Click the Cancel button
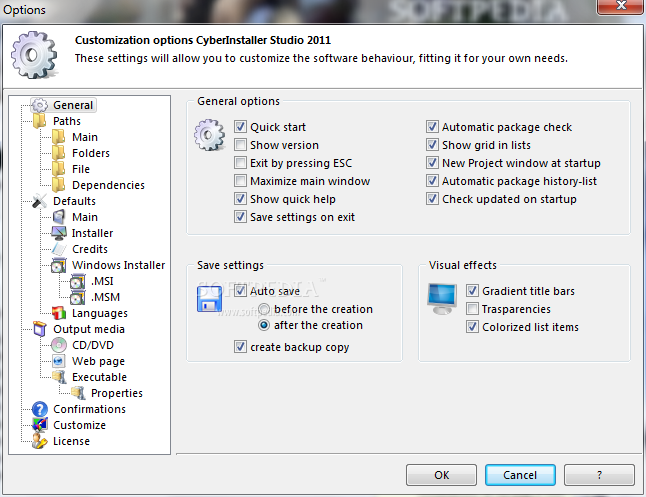 click(x=519, y=475)
